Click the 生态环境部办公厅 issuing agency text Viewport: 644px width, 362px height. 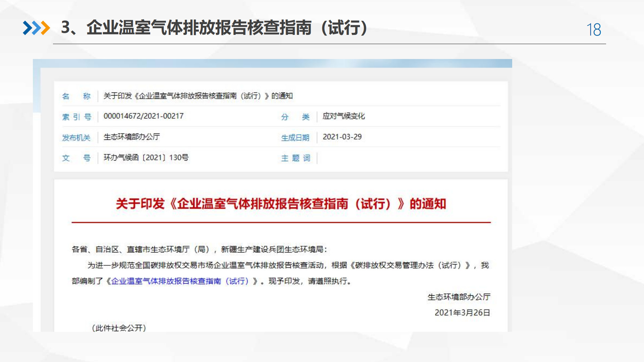[130, 137]
